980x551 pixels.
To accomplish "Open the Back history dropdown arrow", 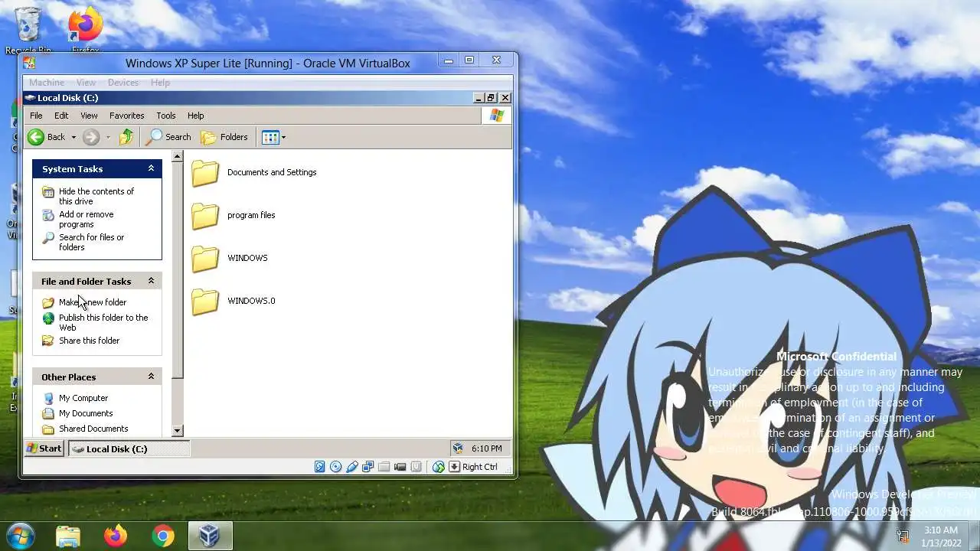I will tap(73, 138).
